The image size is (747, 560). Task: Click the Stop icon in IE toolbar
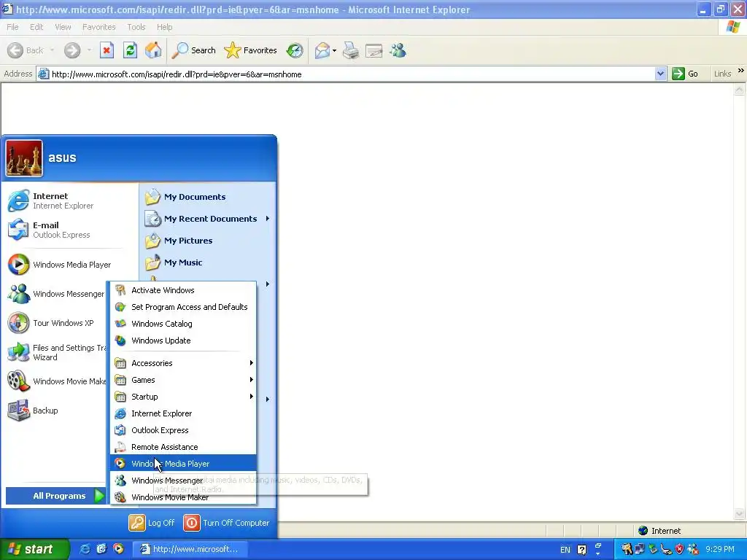[x=107, y=50]
